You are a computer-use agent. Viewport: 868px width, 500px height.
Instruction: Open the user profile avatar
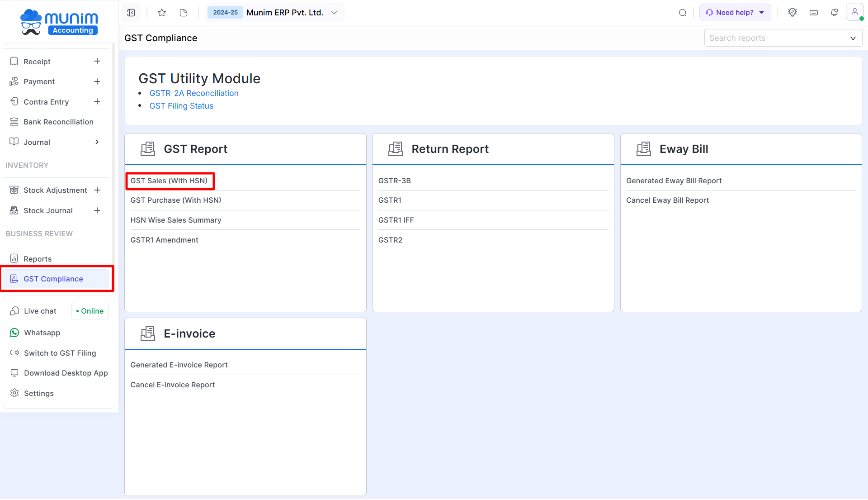pos(854,12)
